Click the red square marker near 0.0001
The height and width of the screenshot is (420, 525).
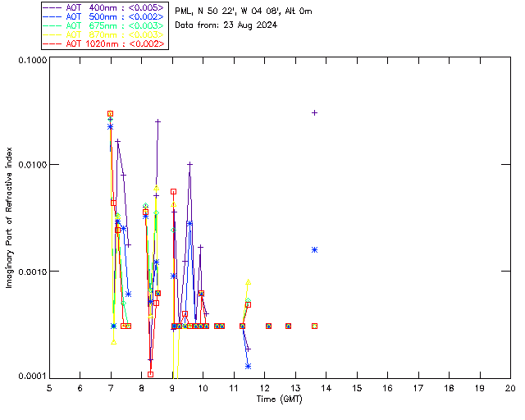click(x=150, y=374)
